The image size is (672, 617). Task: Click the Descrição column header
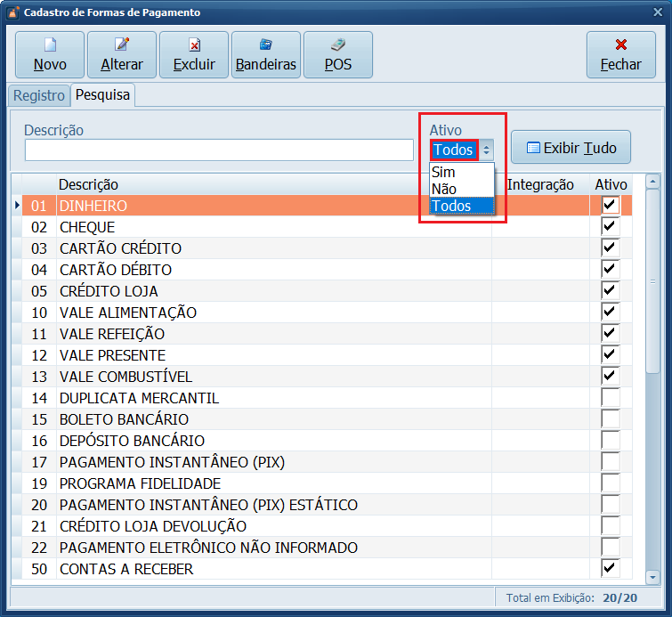pos(89,184)
